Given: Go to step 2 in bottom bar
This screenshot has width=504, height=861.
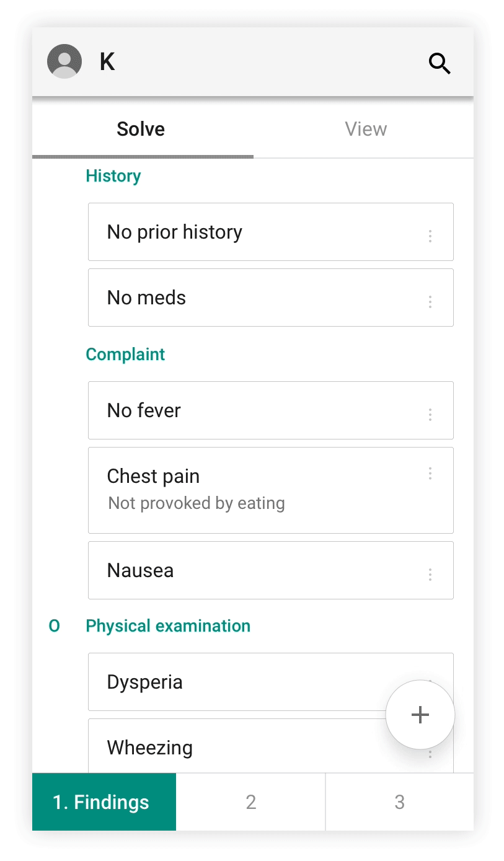Looking at the screenshot, I should (x=250, y=802).
